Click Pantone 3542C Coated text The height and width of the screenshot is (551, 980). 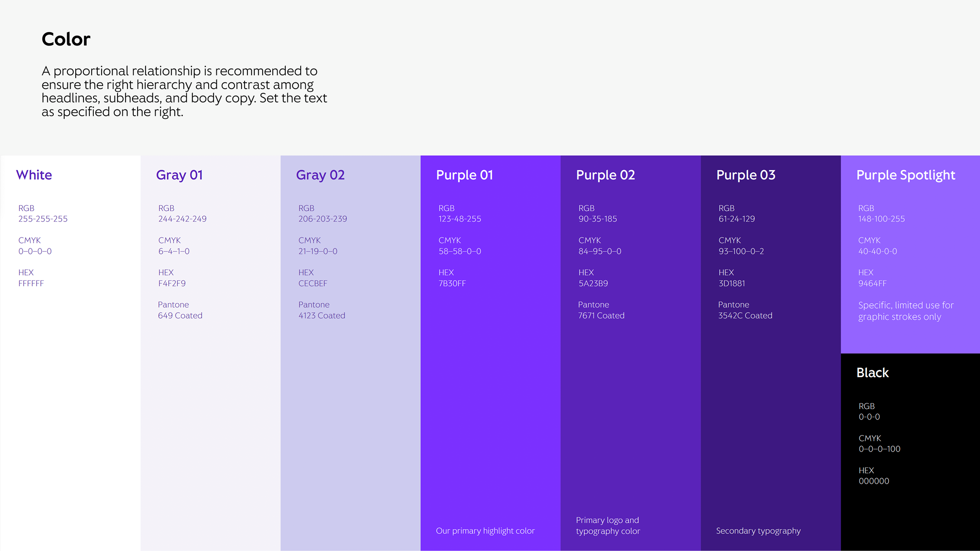(745, 315)
